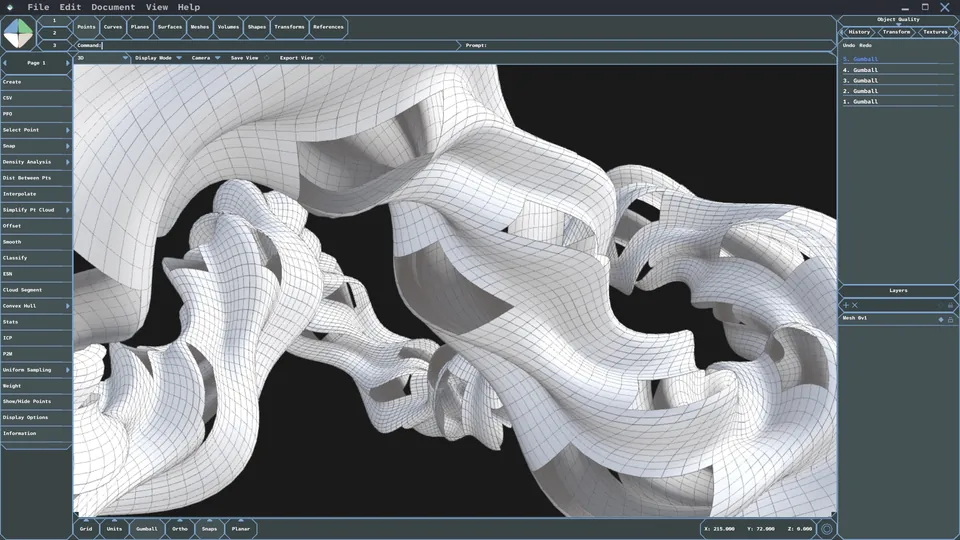Select workspace slot 1
Screen dimensions: 960x540
(54, 20)
